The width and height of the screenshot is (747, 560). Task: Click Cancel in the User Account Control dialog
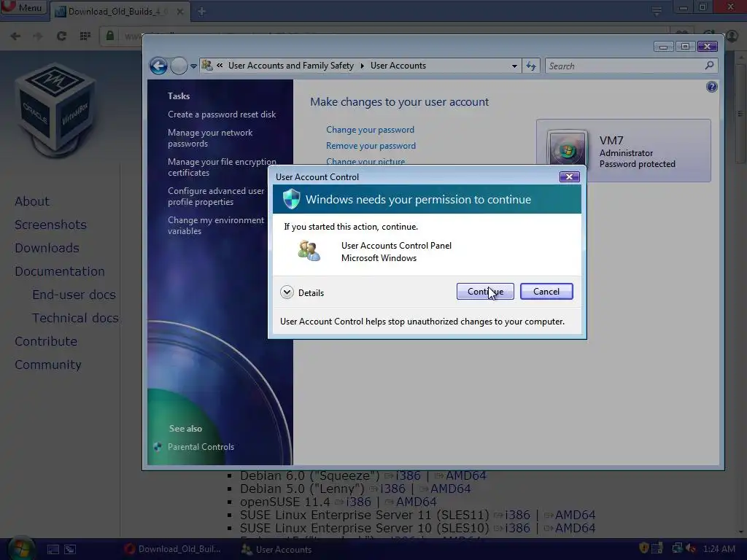click(546, 292)
